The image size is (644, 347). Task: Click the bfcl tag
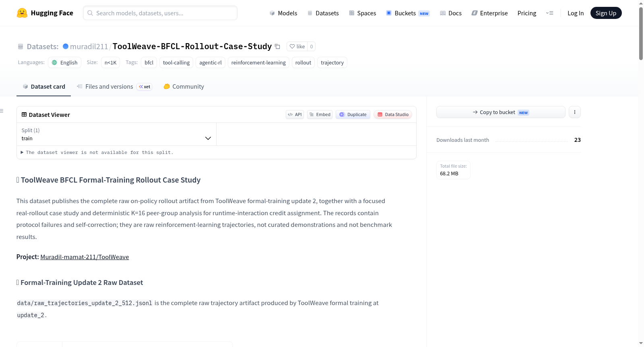pyautogui.click(x=149, y=62)
